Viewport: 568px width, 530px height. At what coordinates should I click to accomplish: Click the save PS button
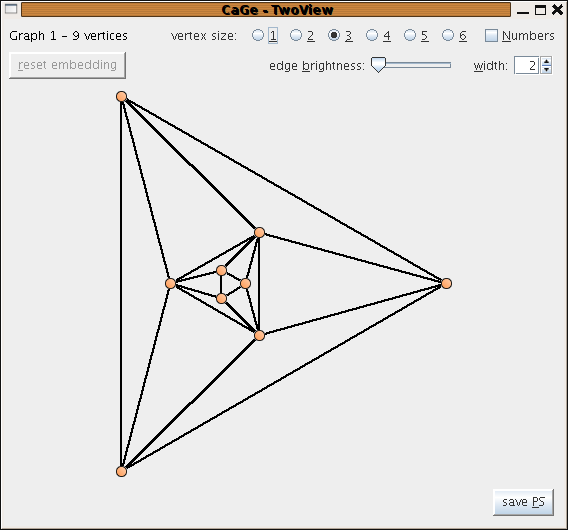tap(523, 502)
